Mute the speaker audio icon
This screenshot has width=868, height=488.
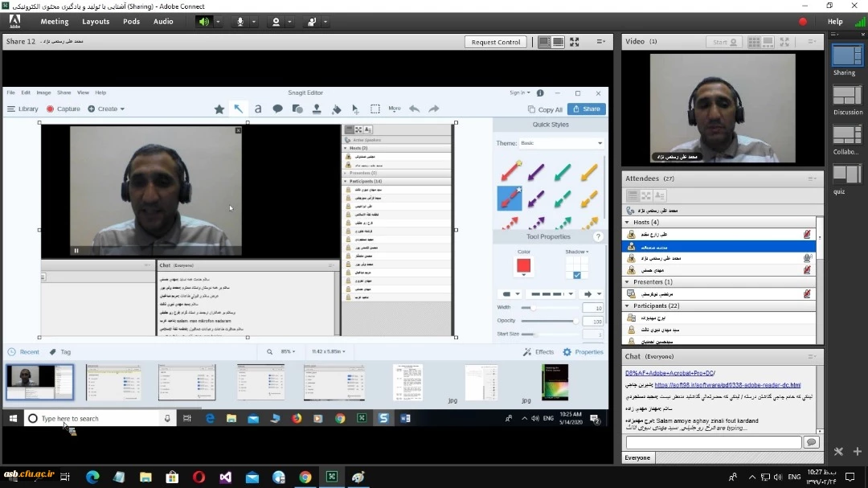pyautogui.click(x=204, y=22)
